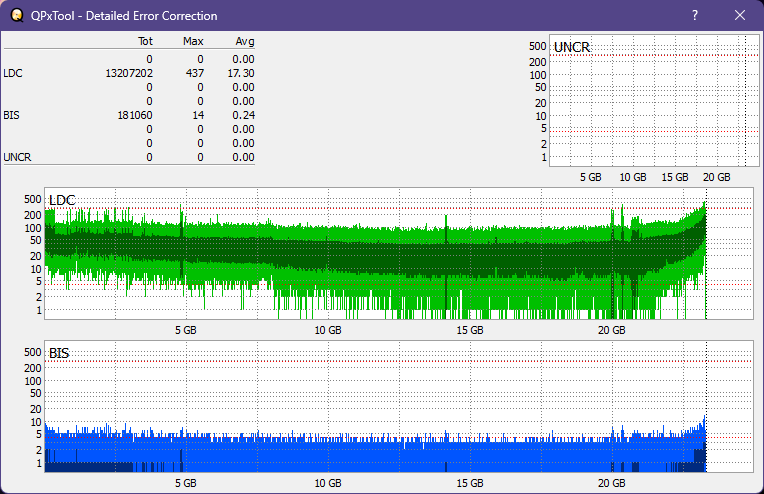The height and width of the screenshot is (494, 764).
Task: Select the BIS max value 14
Action: 198,115
